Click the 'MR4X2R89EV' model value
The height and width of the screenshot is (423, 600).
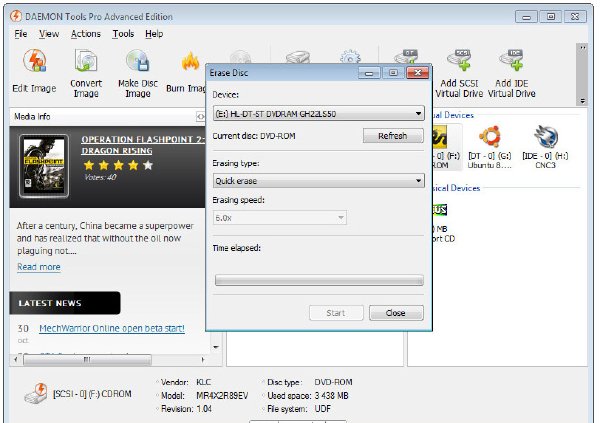pyautogui.click(x=222, y=395)
